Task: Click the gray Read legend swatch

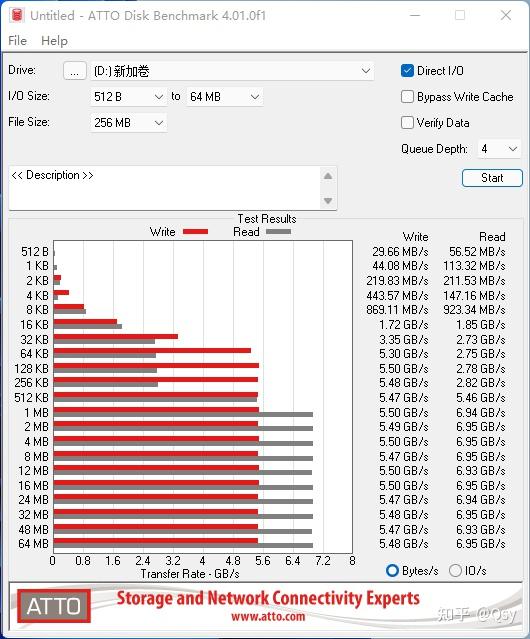Action: (278, 231)
